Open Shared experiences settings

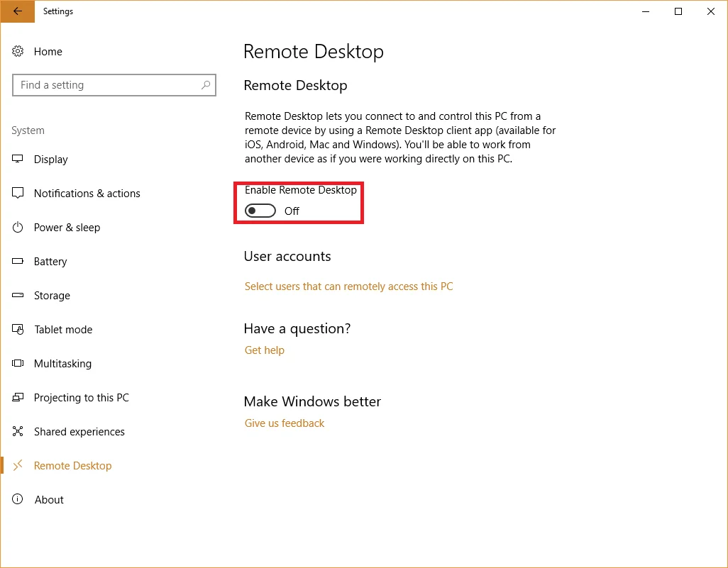pyautogui.click(x=79, y=432)
